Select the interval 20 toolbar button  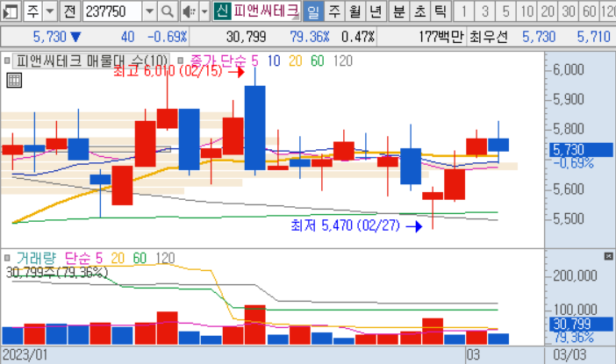548,11
